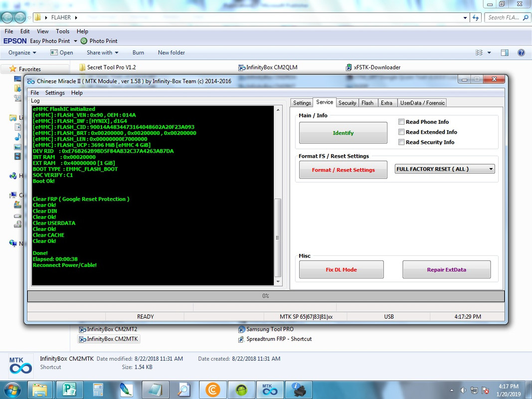Open the orange C app in the taskbar
This screenshot has width=532, height=399.
(212, 390)
